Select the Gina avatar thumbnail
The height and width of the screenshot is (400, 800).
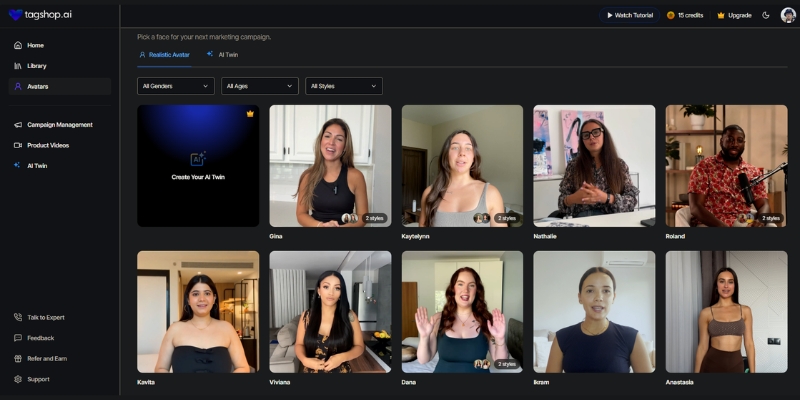pyautogui.click(x=330, y=165)
